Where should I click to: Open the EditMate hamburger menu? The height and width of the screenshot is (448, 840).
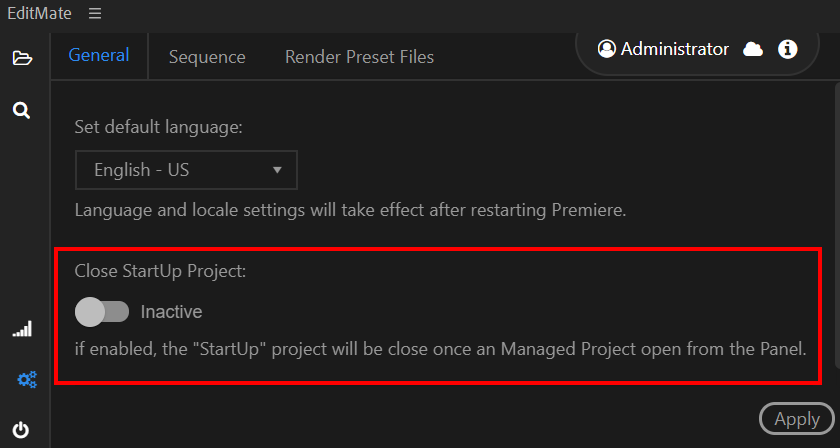[95, 13]
